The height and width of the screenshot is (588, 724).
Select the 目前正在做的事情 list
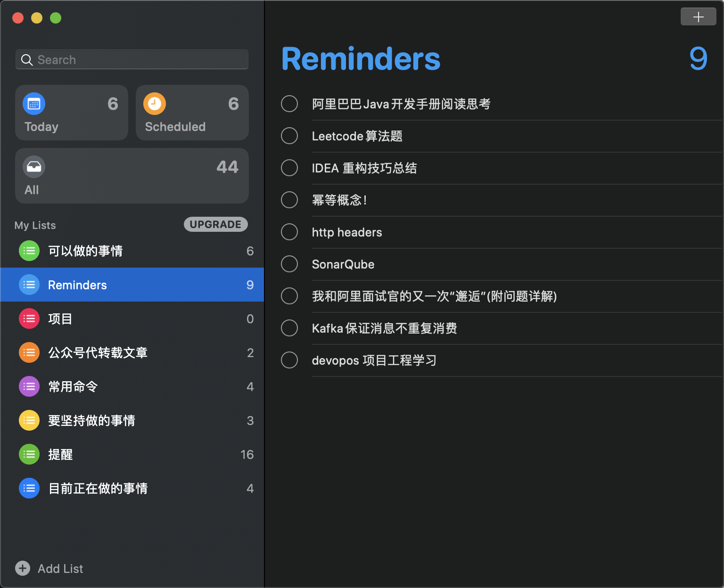(x=98, y=488)
